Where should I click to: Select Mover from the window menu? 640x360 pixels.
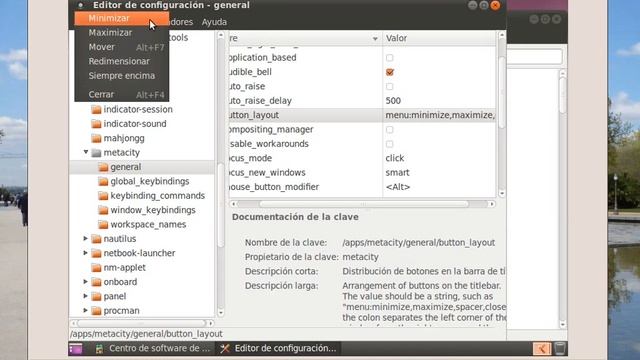[x=122, y=47]
